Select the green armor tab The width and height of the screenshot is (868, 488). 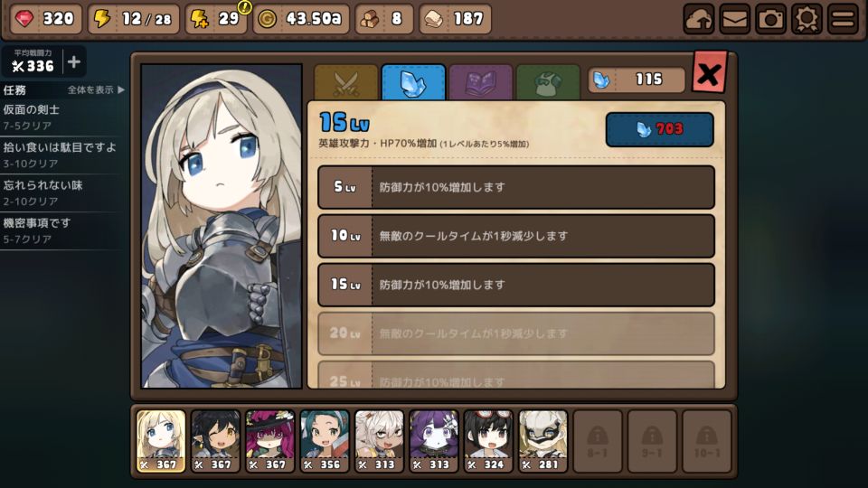click(x=548, y=83)
